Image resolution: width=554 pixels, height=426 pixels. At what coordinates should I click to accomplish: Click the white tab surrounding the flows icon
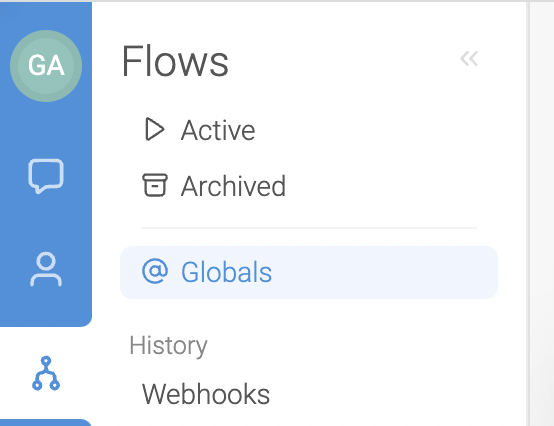coord(46,373)
